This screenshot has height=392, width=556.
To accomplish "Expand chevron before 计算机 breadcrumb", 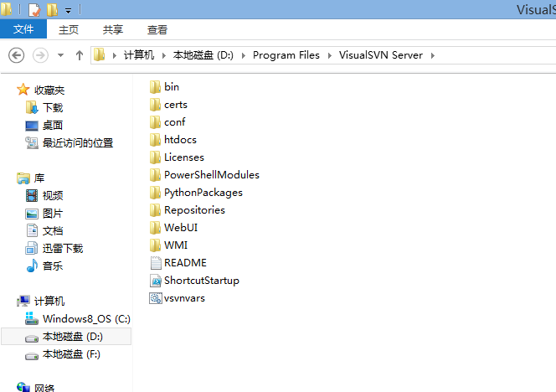I will click(x=114, y=55).
